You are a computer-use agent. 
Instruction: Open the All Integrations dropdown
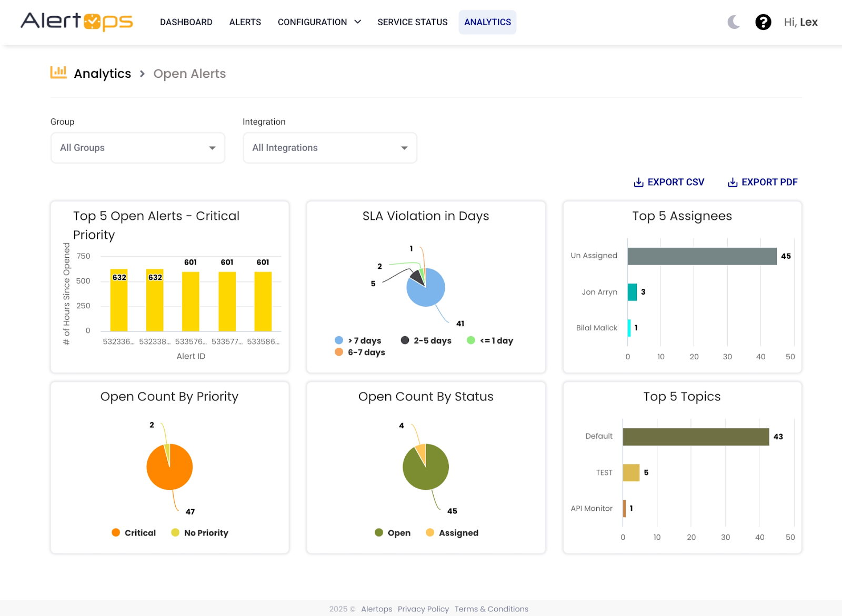click(x=330, y=148)
